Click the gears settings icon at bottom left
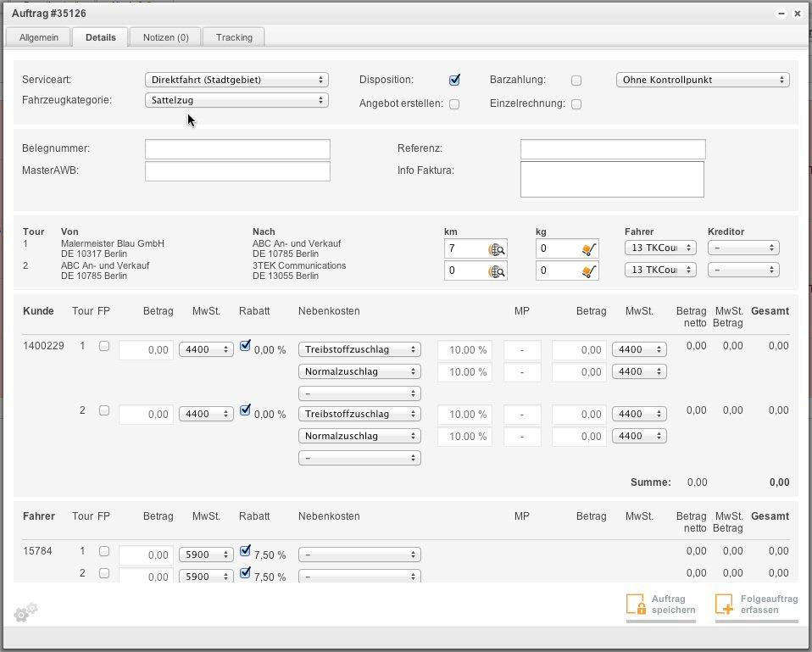812x652 pixels. click(x=25, y=611)
